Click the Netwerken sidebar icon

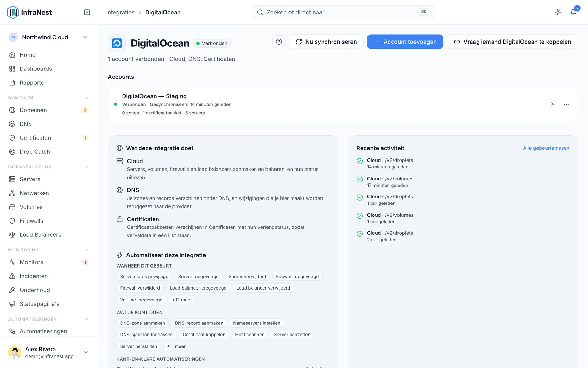pyautogui.click(x=12, y=193)
